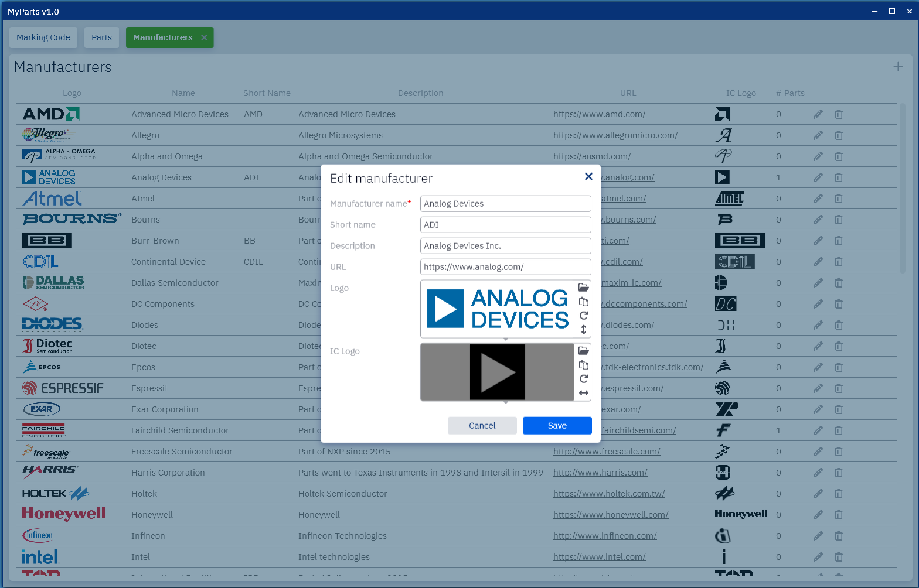
Task: Cancel editing the manufacturer
Action: point(482,426)
